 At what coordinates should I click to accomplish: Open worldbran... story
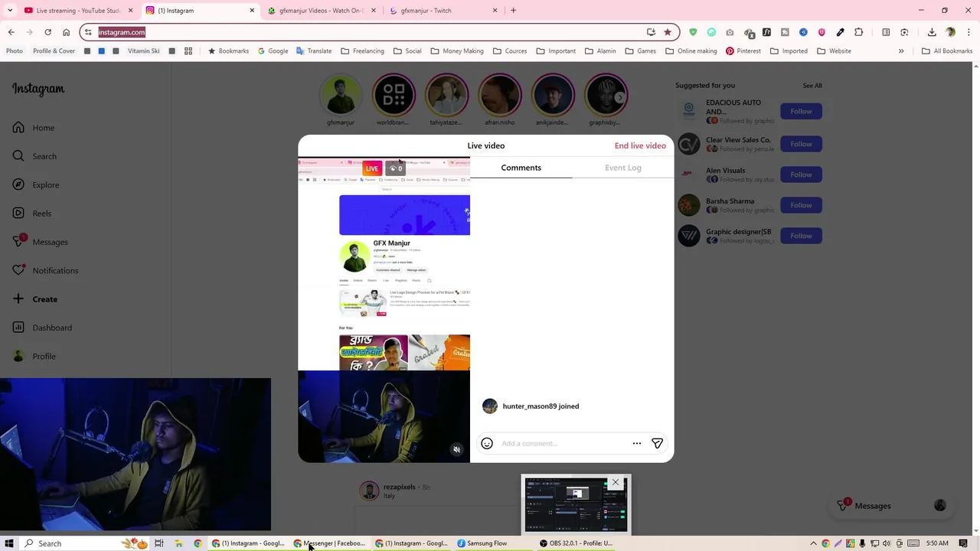(394, 95)
